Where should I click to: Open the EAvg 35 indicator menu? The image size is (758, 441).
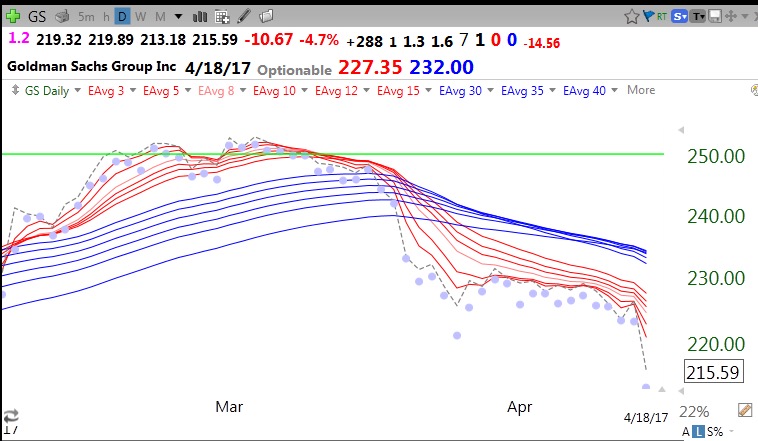click(553, 90)
